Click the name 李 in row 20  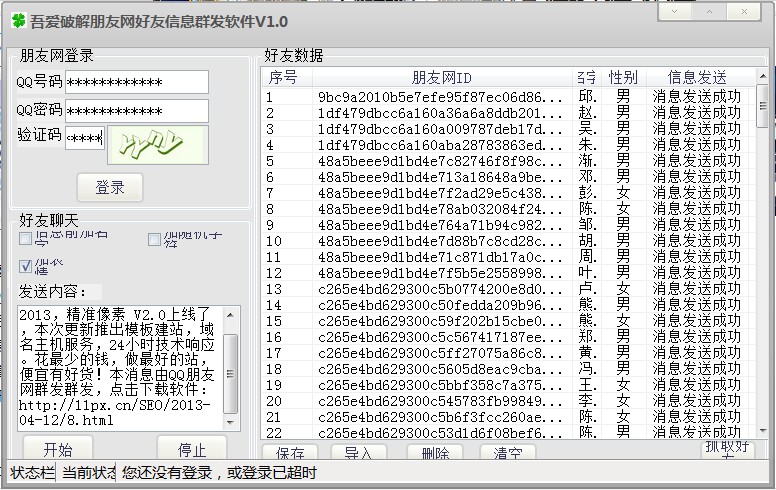coord(587,401)
